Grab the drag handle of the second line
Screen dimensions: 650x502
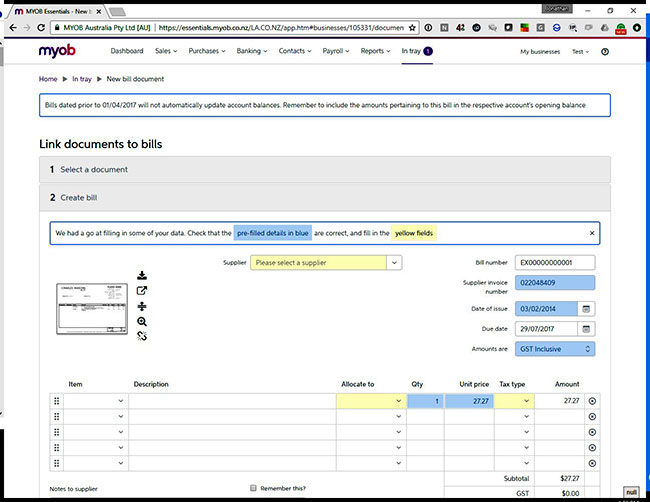pos(57,417)
